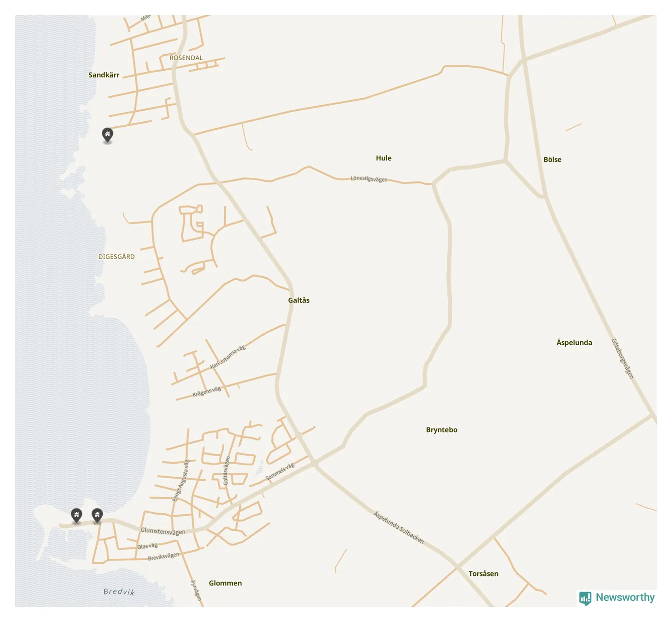The width and height of the screenshot is (672, 622).
Task: Select the Göteborgsvägen road label
Action: (x=622, y=358)
